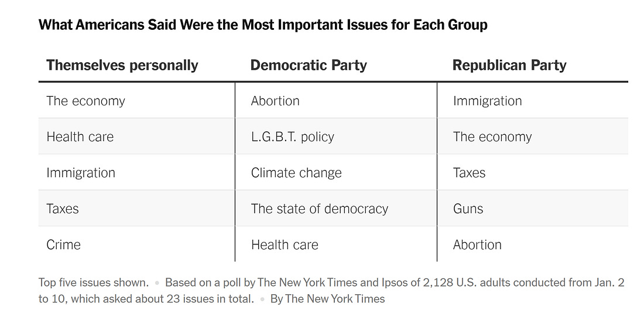Click the "By The New York Times" credit
Screen dimensions: 644x310
tap(327, 299)
